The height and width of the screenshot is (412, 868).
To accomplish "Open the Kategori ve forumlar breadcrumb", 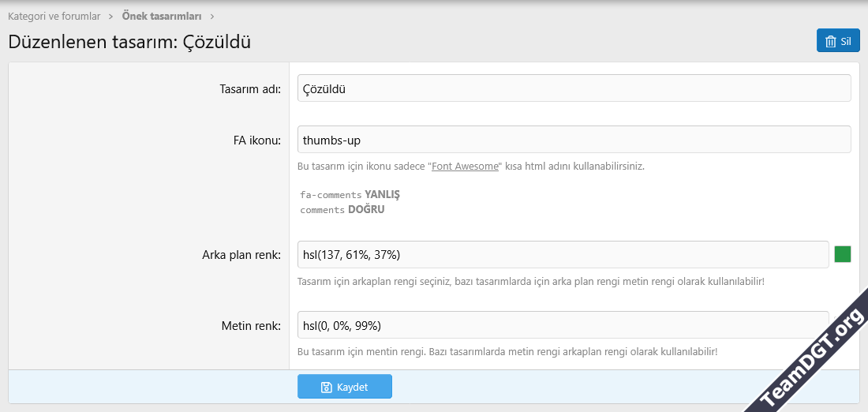I will coord(54,16).
